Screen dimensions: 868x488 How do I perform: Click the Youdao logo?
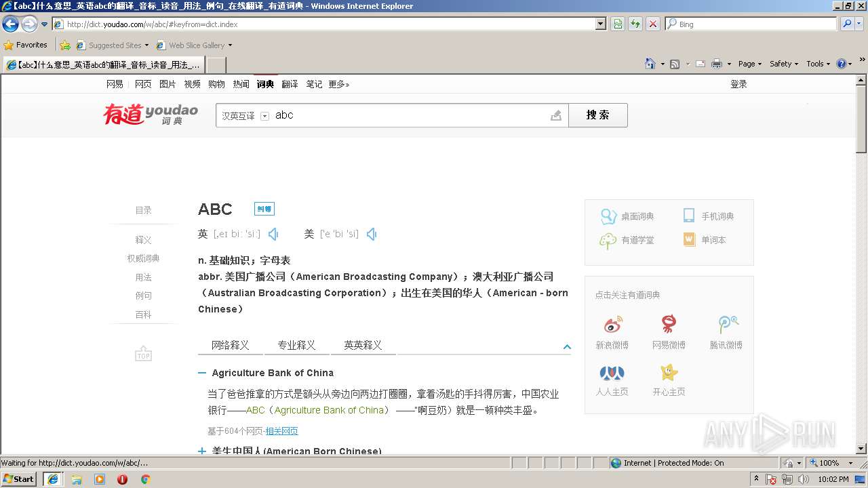point(151,114)
